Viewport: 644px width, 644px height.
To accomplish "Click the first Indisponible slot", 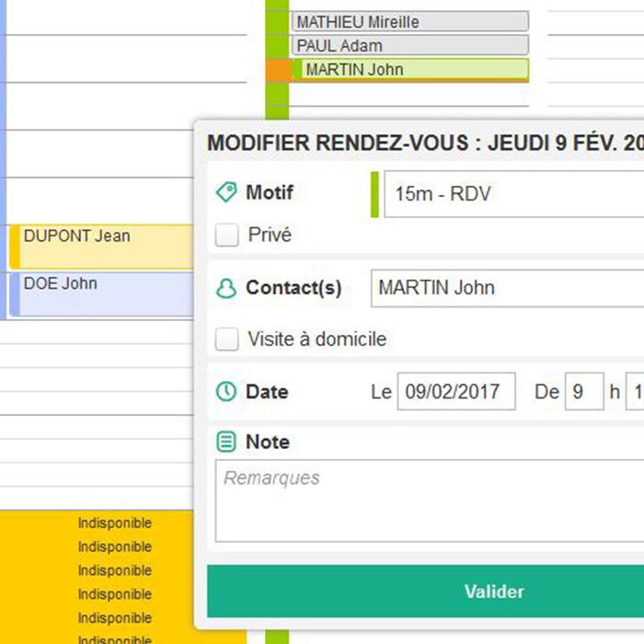I will 115,523.
